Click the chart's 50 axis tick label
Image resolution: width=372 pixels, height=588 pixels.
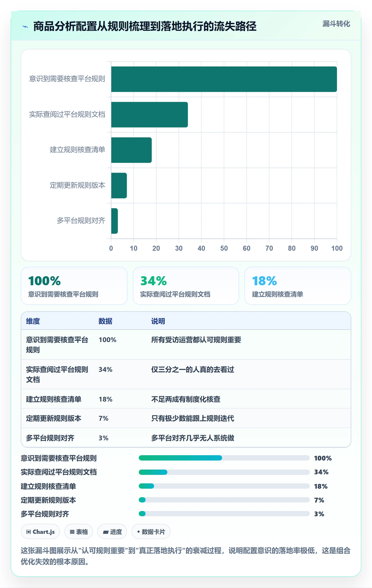pos(224,248)
